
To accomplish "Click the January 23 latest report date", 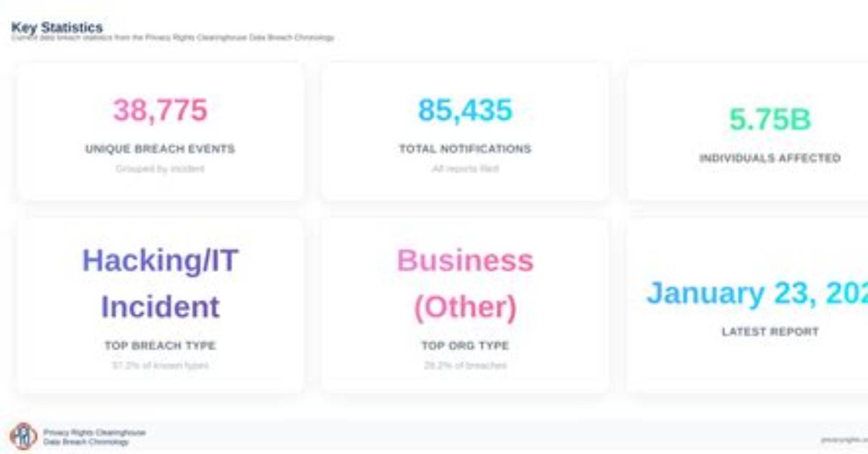I will point(757,294).
